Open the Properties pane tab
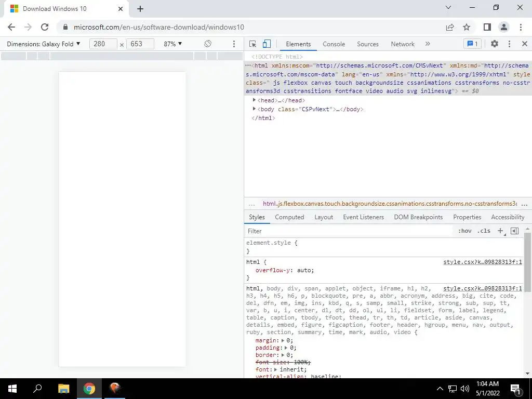This screenshot has height=399, width=532. tap(467, 217)
